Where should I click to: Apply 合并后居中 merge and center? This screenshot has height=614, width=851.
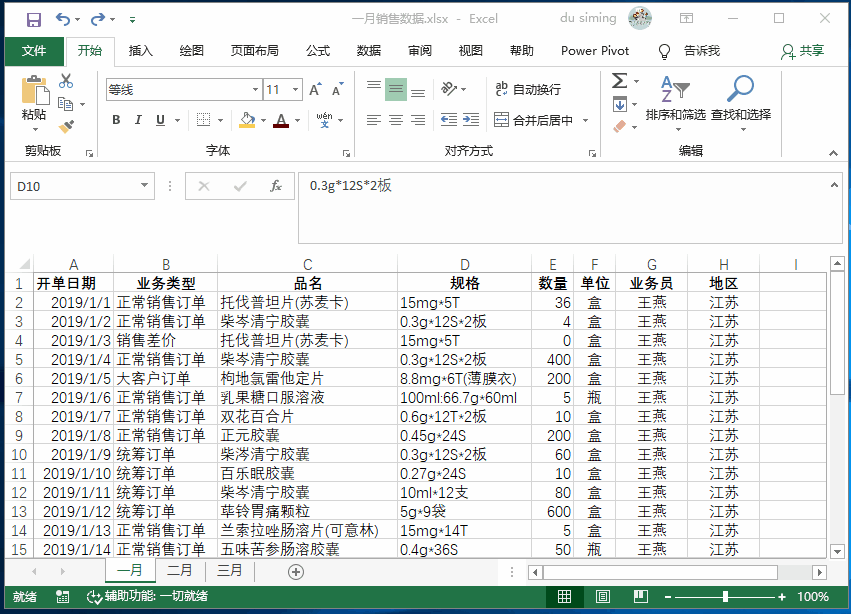[540, 118]
